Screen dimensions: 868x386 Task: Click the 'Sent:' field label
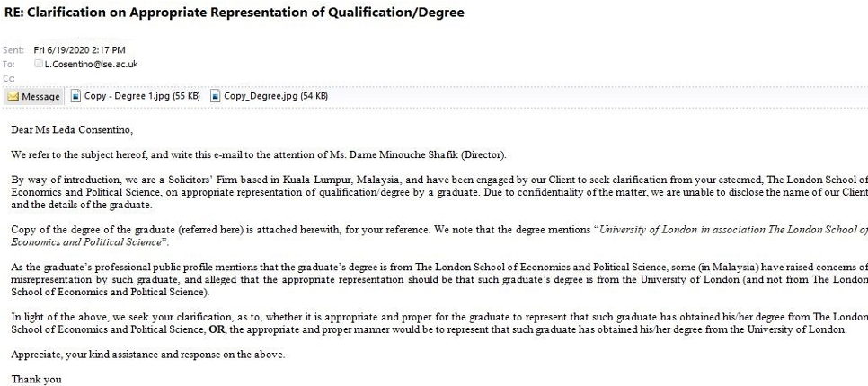pyautogui.click(x=14, y=49)
